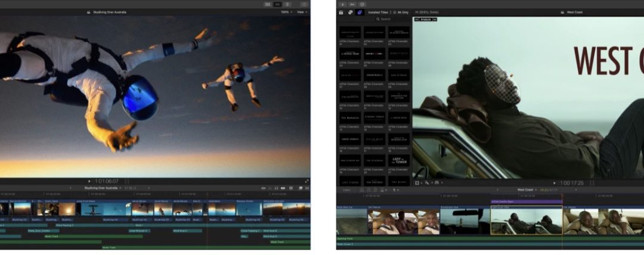Toggle snapping in Skydiving timeline
This screenshot has height=255, width=644.
[283, 188]
